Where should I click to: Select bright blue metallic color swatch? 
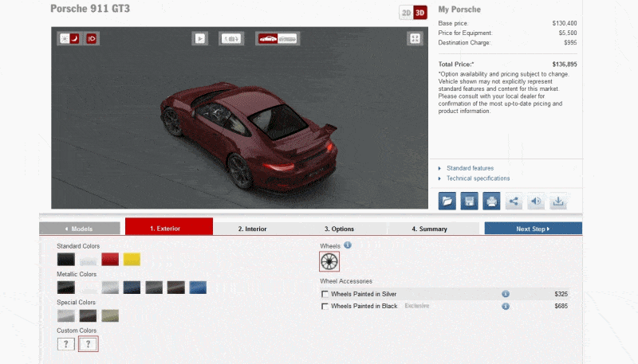pyautogui.click(x=198, y=288)
